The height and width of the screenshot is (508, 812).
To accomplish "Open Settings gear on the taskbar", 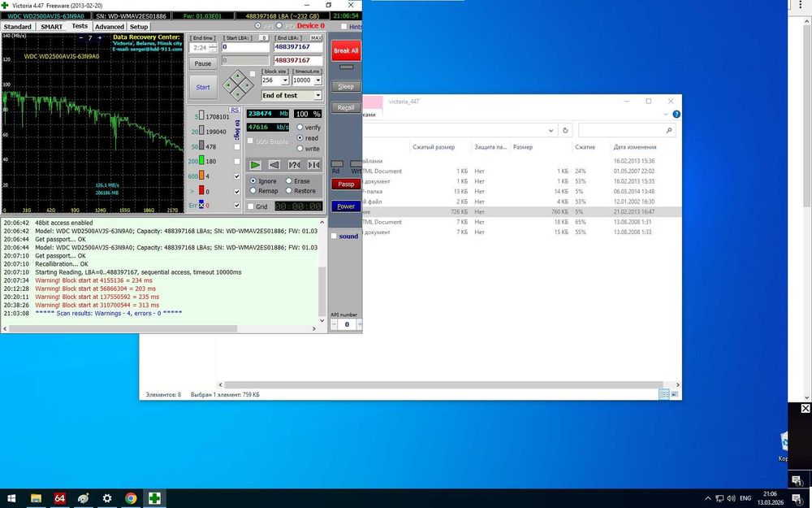I will (x=106, y=499).
